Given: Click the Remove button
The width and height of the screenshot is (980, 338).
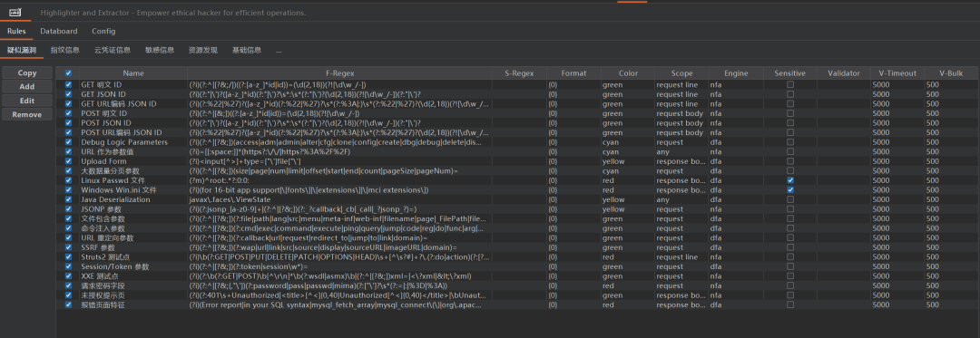Looking at the screenshot, I should click(x=27, y=115).
